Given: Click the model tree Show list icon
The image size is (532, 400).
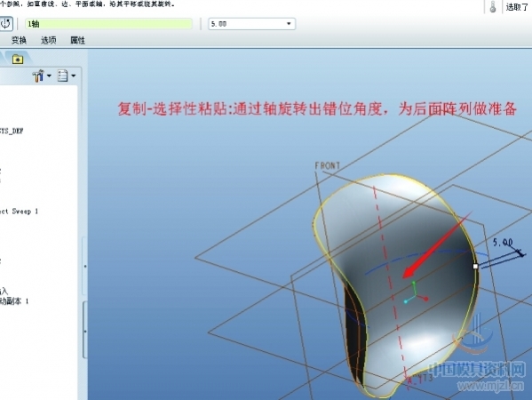Looking at the screenshot, I should point(63,76).
